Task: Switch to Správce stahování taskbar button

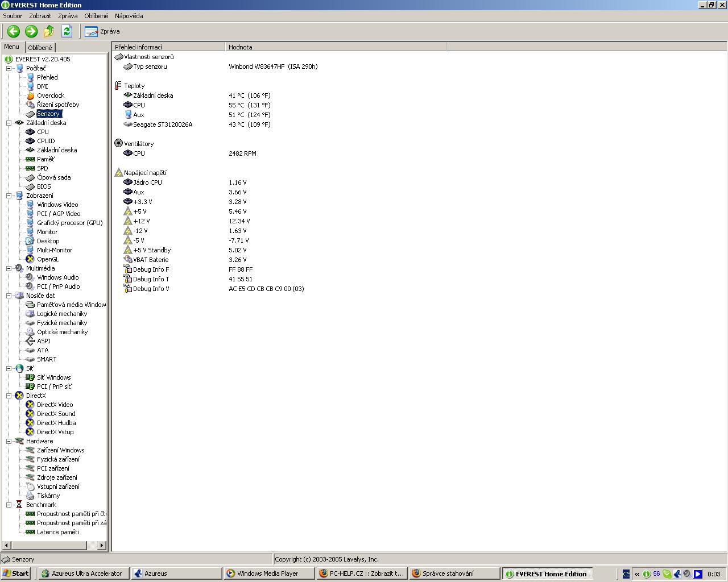Action: coord(454,573)
